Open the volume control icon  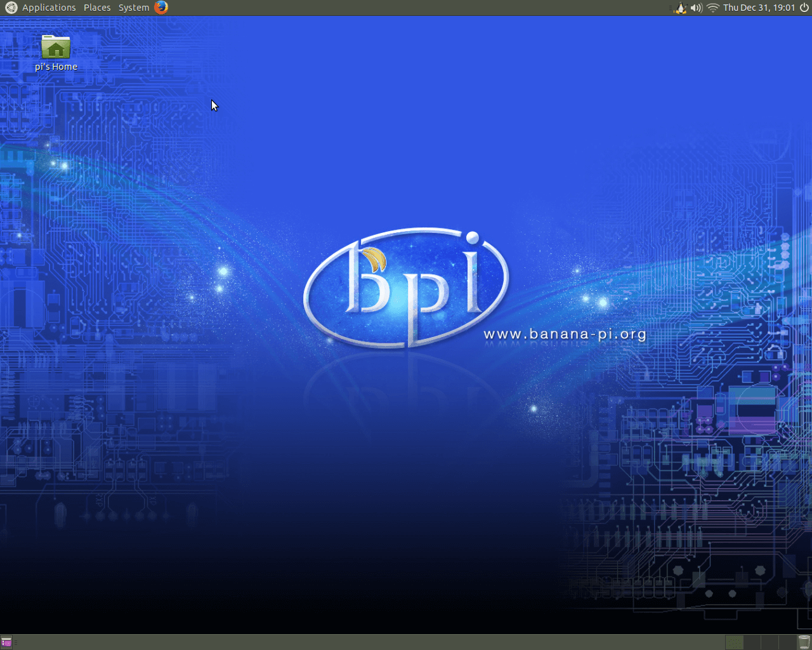point(695,8)
